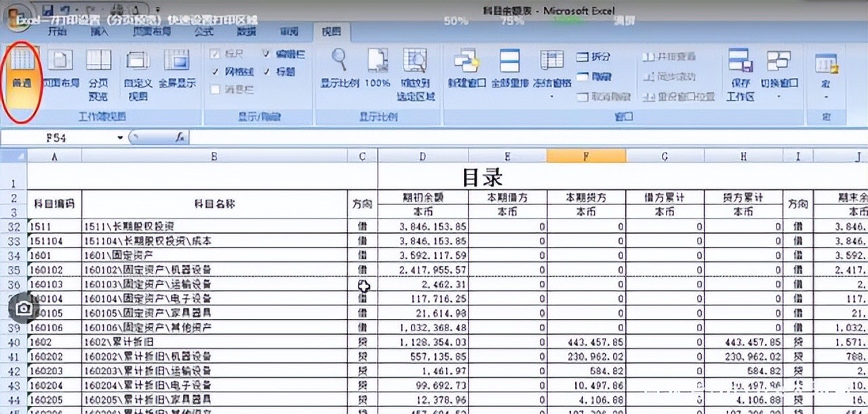This screenshot has width=868, height=414.
Task: Click 全部重排 arrange all windows
Action: click(509, 69)
